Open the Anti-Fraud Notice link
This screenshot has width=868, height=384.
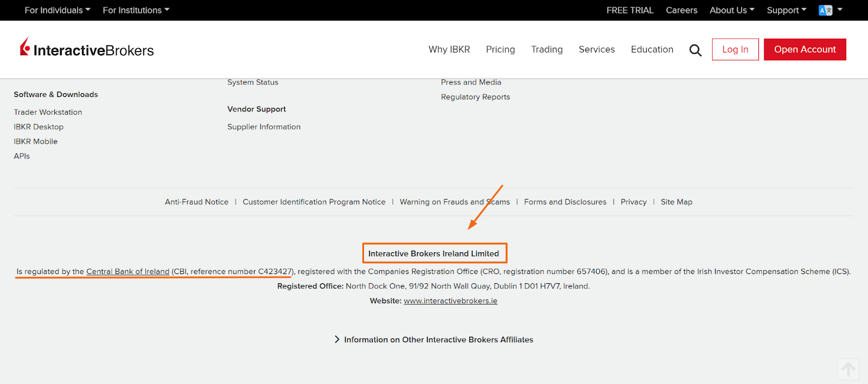click(x=196, y=202)
